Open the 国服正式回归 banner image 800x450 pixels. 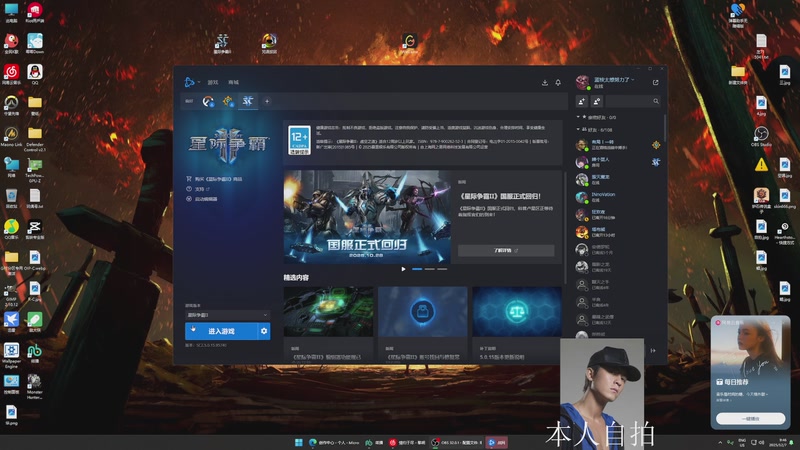pos(367,217)
